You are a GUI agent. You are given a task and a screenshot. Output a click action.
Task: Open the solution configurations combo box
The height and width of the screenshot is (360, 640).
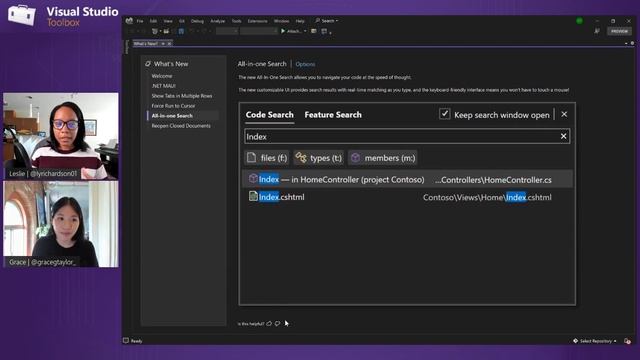click(227, 31)
